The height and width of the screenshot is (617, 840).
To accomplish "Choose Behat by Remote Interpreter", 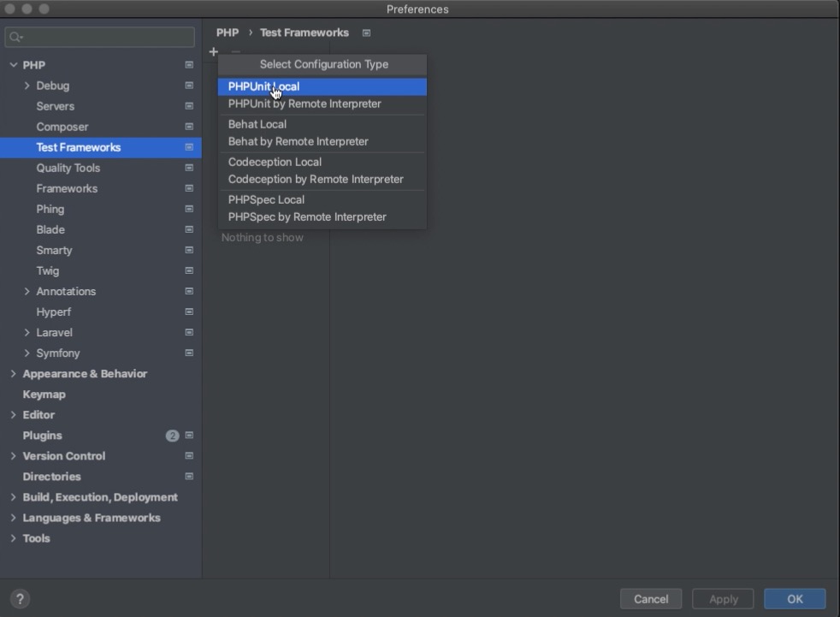I will click(x=322, y=141).
